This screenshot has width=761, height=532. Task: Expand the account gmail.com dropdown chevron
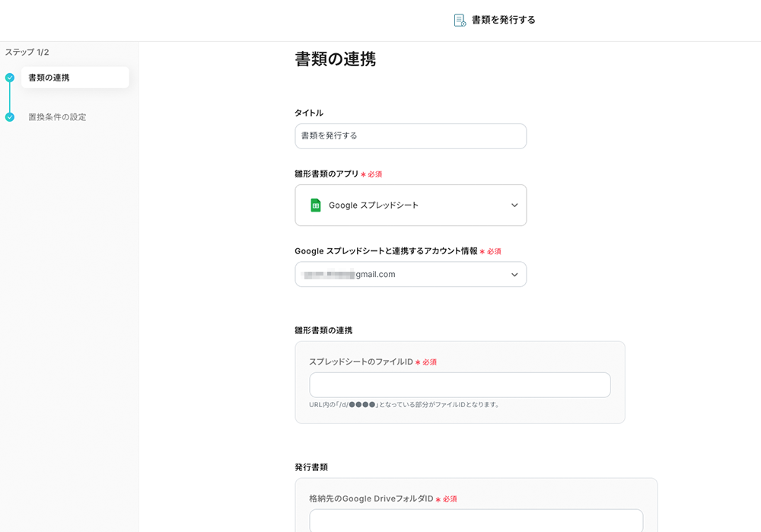coord(514,275)
